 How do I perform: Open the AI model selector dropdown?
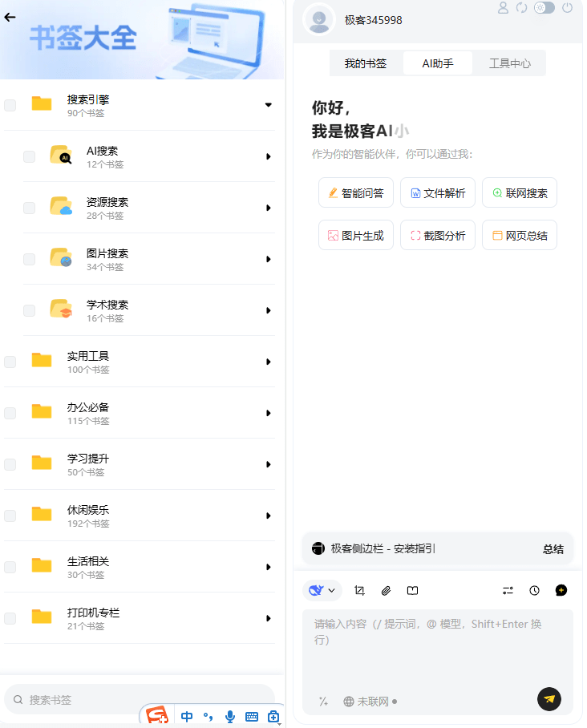point(322,590)
